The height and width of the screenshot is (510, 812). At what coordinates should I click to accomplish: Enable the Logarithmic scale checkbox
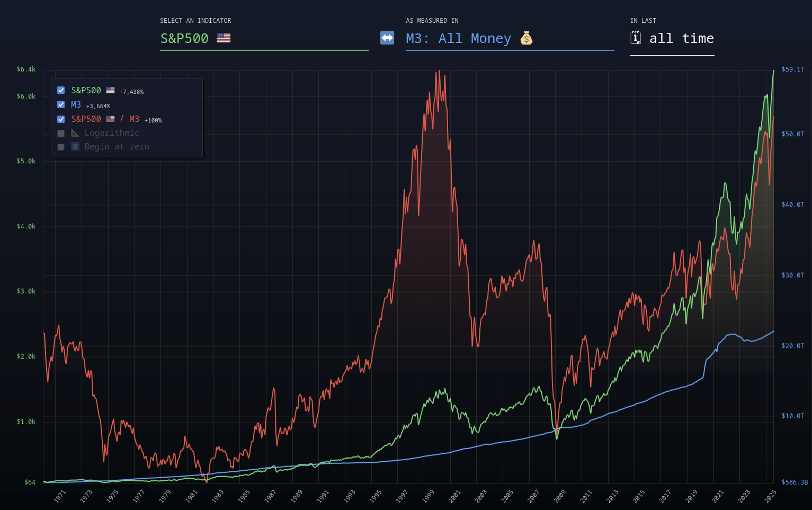coord(61,133)
